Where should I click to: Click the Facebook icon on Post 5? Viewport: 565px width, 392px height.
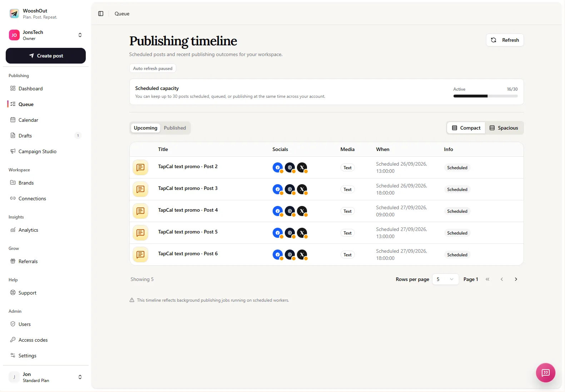[x=278, y=233]
